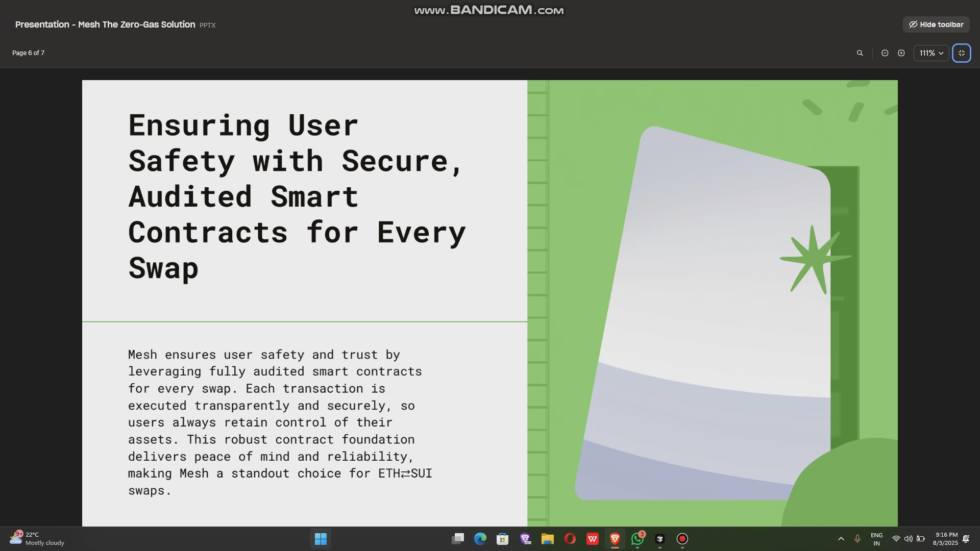Click the battery status icon in tray
Image resolution: width=980 pixels, height=551 pixels.
point(921,539)
